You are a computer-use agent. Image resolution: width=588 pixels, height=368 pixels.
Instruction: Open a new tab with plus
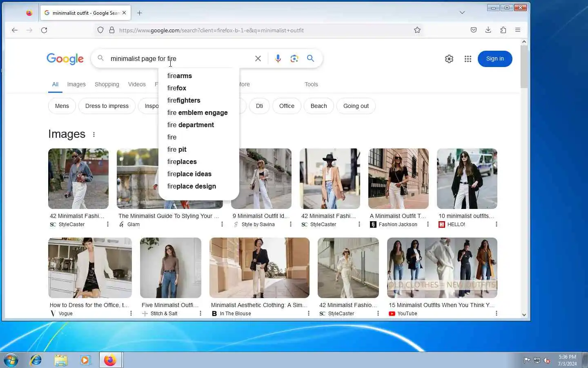(x=140, y=13)
